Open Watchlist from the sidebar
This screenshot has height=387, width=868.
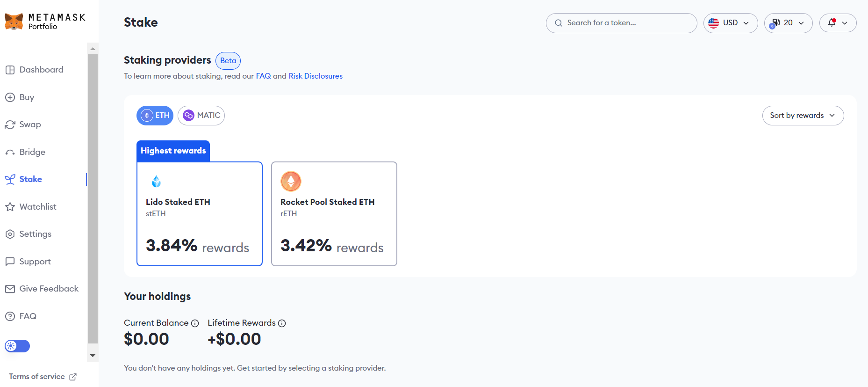pyautogui.click(x=38, y=207)
